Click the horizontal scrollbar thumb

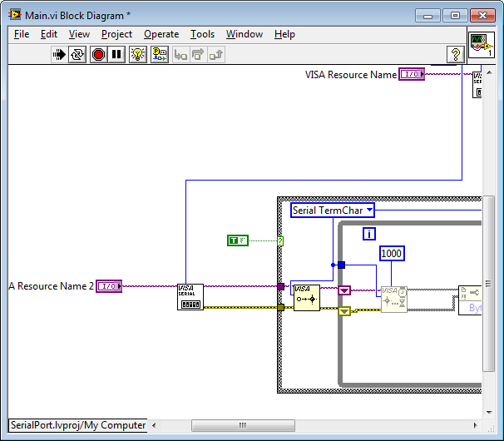242,425
